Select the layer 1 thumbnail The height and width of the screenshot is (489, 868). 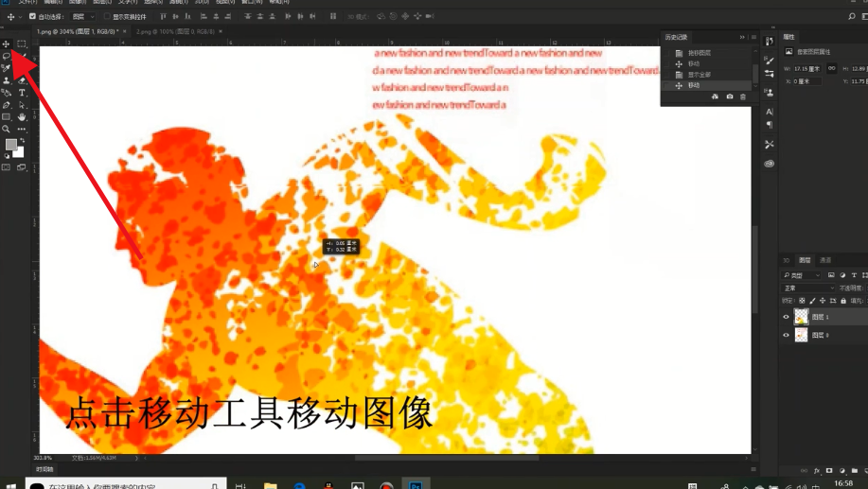tap(801, 317)
